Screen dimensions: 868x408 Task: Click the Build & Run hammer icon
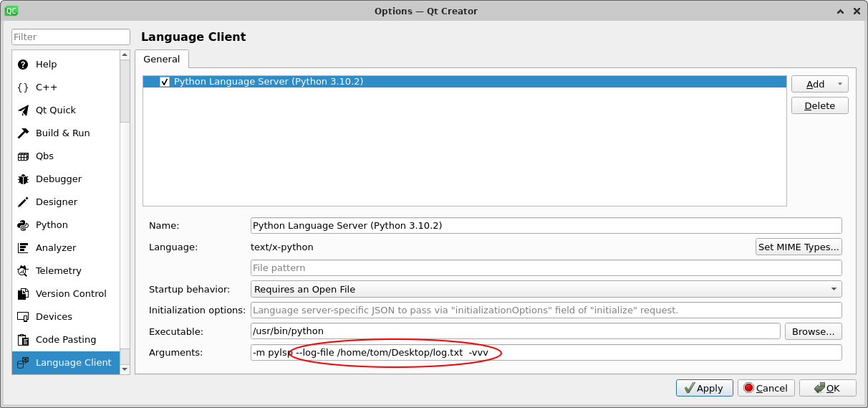pyautogui.click(x=23, y=133)
